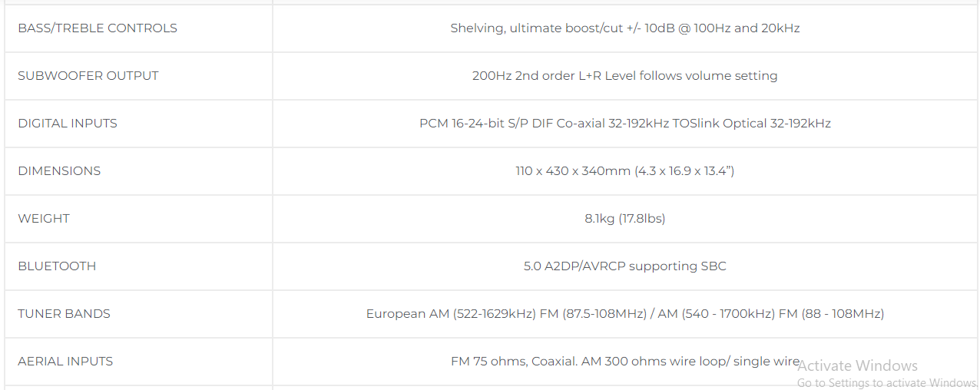Screen dimensions: 980x390
Task: Click the 8.1kg (17.8lbs) weight value
Action: 624,219
